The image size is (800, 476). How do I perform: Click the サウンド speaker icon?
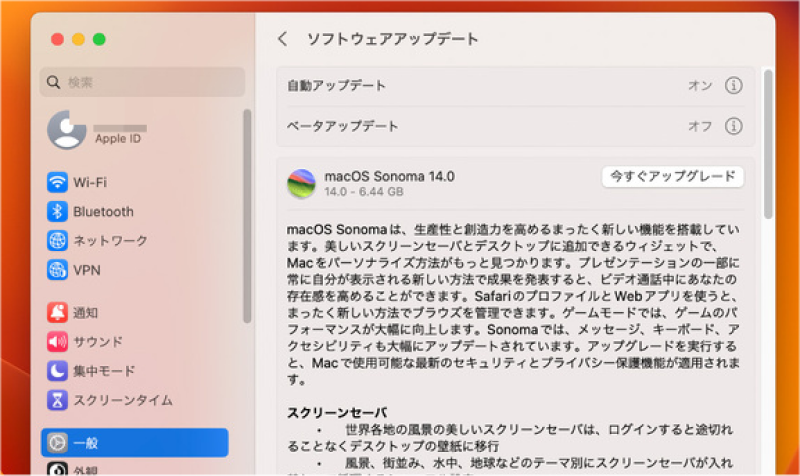[x=57, y=342]
